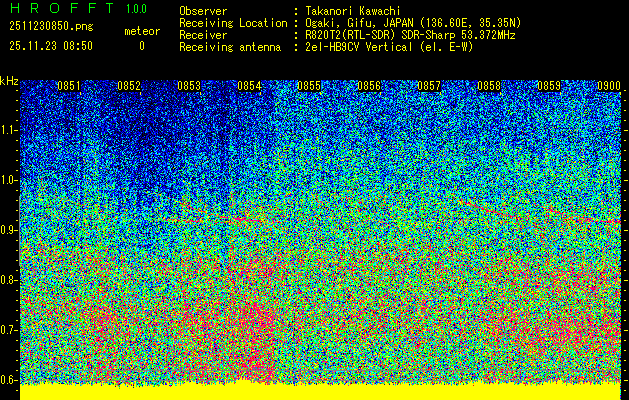Click the 1.1 kHz axis label

9,130
